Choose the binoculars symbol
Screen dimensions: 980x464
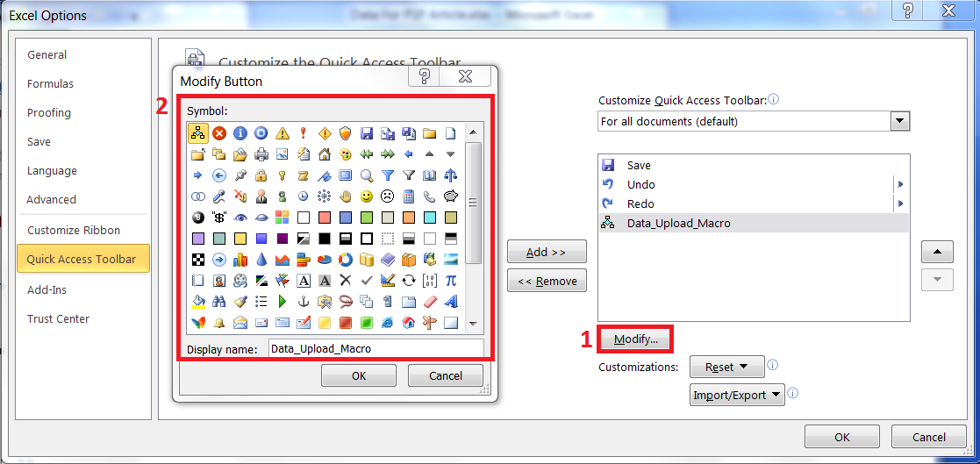(218, 302)
